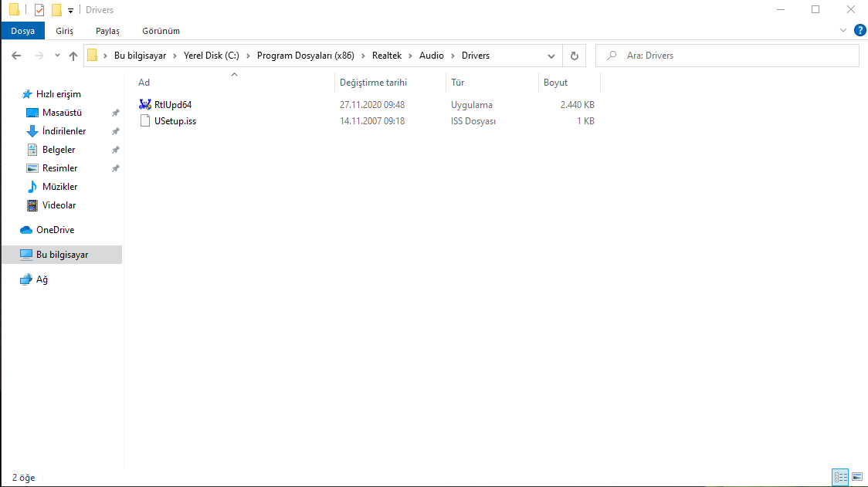
Task: Select Bu bilgisayar in navigation pane
Action: 62,255
